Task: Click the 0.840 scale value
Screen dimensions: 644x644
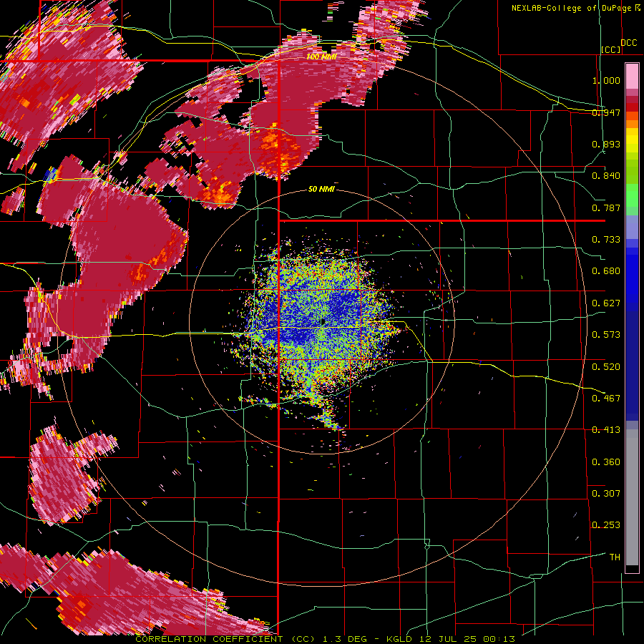Action: click(x=606, y=176)
